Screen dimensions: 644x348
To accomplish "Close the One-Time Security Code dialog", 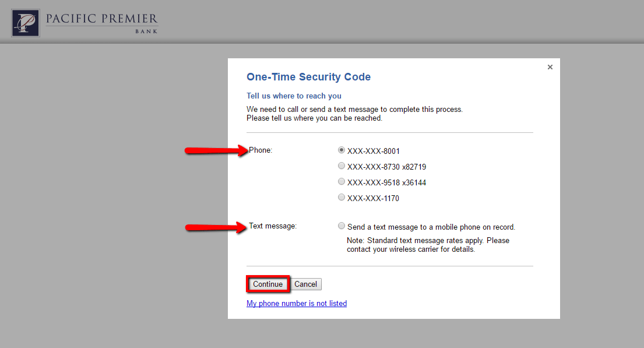I will click(x=550, y=66).
